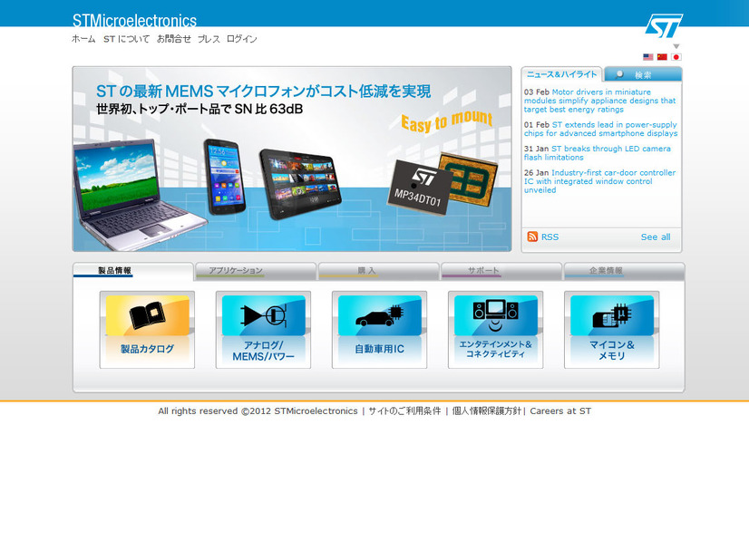
Task: Open Careers at ST footer link
Action: tap(560, 411)
